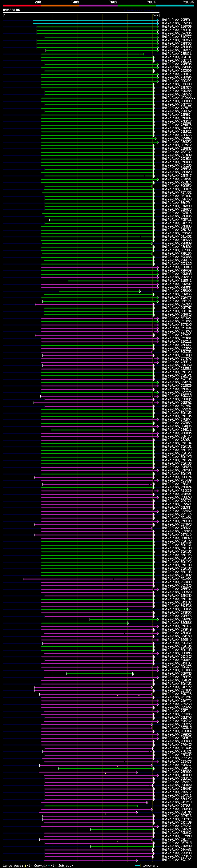
Task: Select the UniRef100_B9INW9 label
Action: [x=177, y=155]
